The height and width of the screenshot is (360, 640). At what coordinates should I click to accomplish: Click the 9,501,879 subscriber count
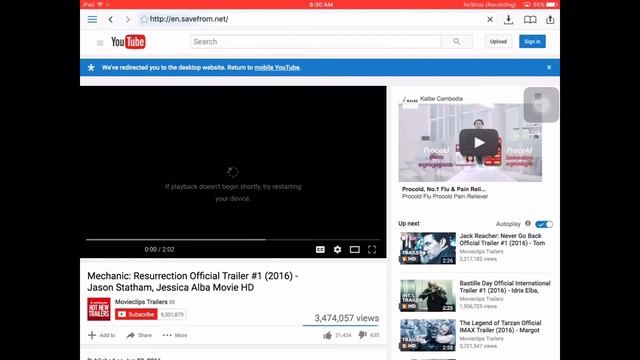point(172,315)
